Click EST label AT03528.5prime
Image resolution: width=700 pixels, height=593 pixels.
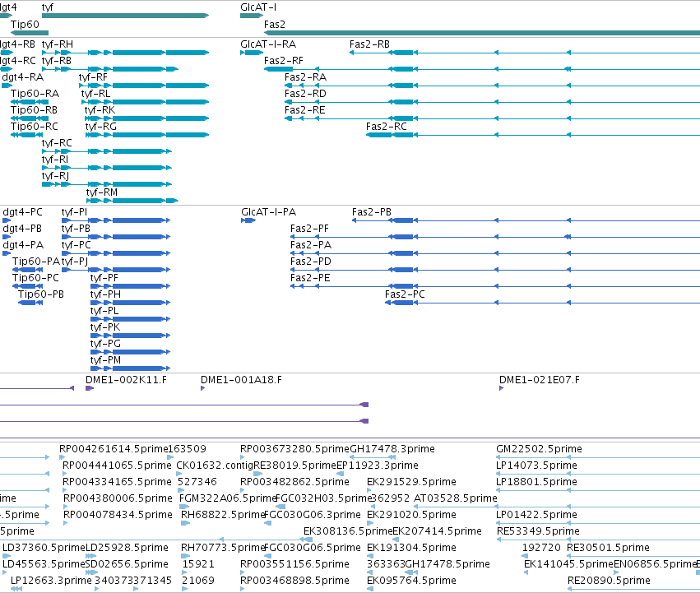[456, 498]
